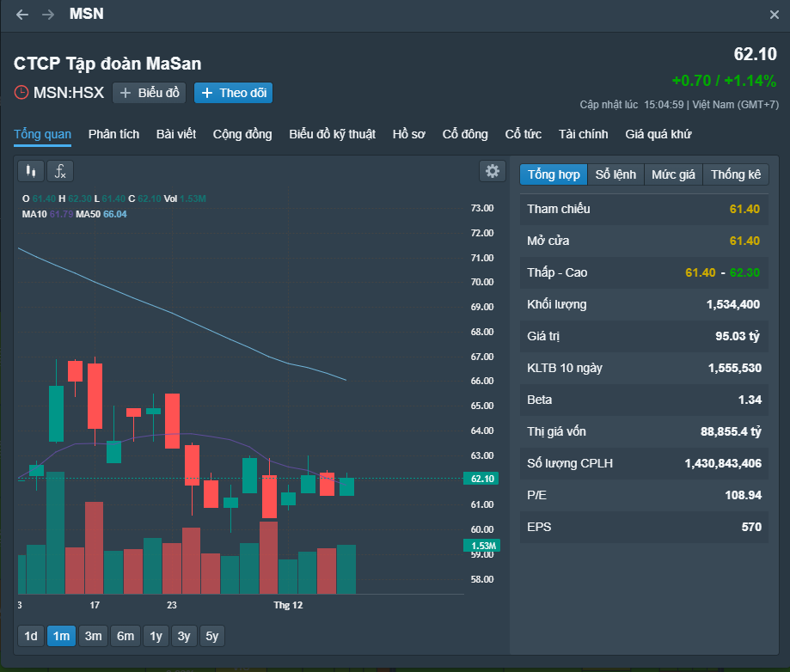Open the Cộng đồng tab
790x672 pixels.
(x=242, y=135)
